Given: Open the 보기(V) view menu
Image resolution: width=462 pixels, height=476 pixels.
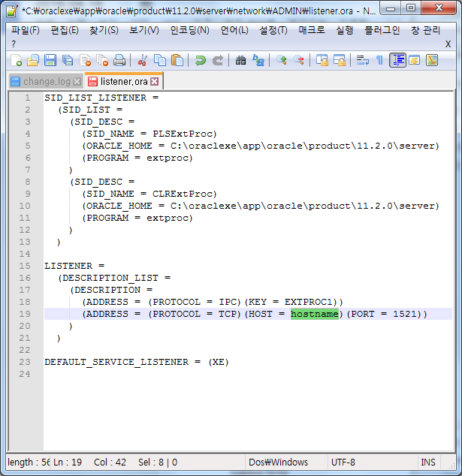Looking at the screenshot, I should click(143, 31).
